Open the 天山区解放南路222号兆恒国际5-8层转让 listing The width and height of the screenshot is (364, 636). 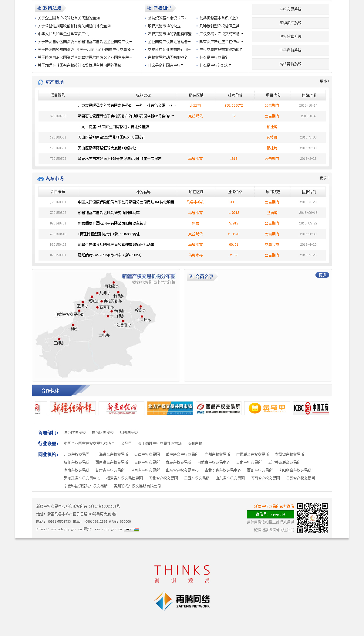point(111,137)
